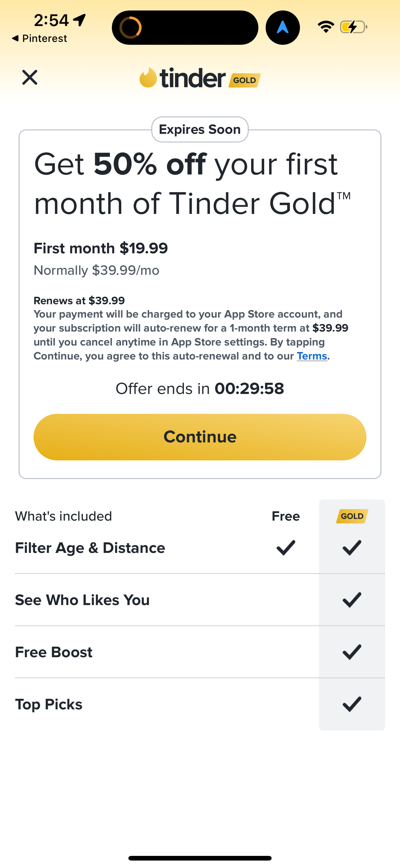
Task: Tap the Top Picks feature row label
Action: (49, 704)
